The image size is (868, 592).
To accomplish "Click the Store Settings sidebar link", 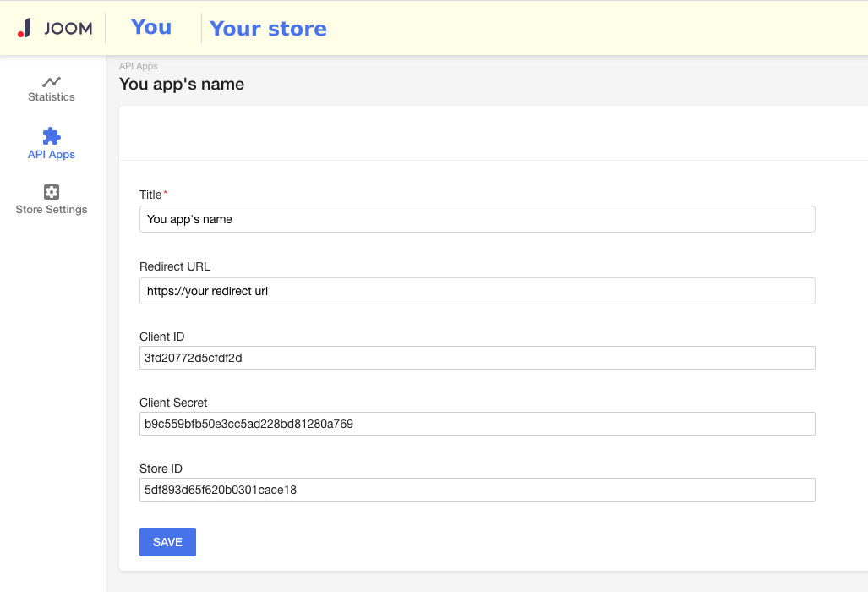I will pyautogui.click(x=51, y=209).
